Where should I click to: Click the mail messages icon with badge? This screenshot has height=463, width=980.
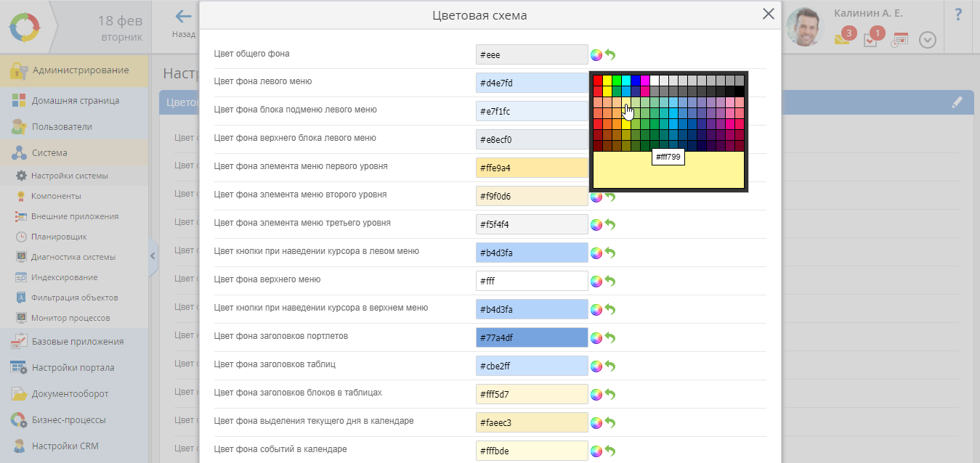point(843,38)
